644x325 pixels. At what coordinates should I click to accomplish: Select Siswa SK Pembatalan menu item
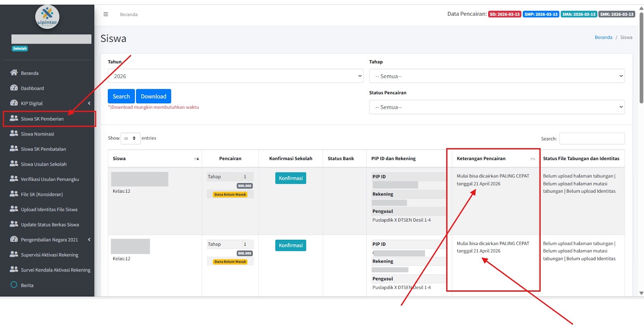tap(43, 149)
